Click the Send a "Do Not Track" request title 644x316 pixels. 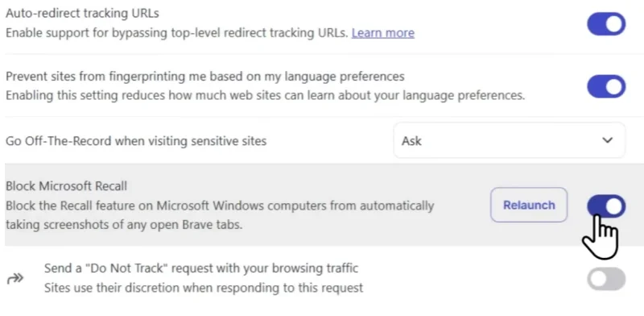pos(201,268)
